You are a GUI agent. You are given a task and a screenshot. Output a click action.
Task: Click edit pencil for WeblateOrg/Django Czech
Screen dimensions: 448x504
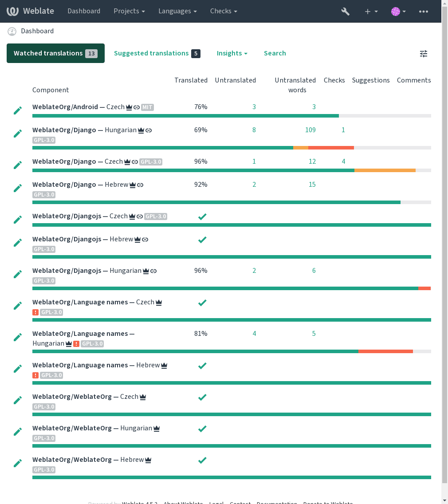click(18, 165)
